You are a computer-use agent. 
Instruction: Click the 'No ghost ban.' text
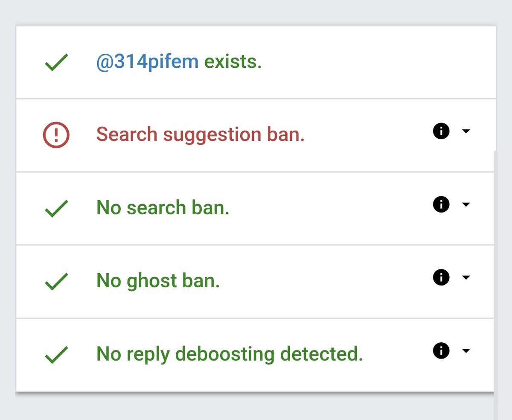point(158,281)
